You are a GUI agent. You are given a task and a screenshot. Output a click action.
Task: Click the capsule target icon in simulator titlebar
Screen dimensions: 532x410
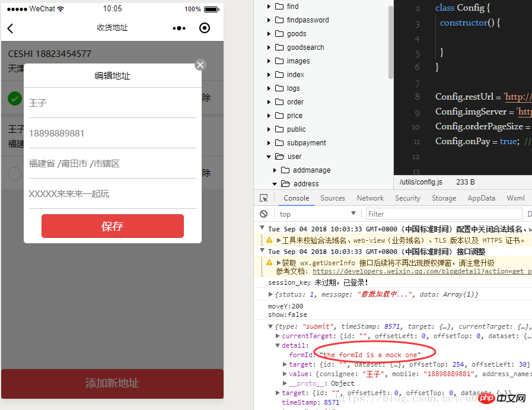(204, 27)
